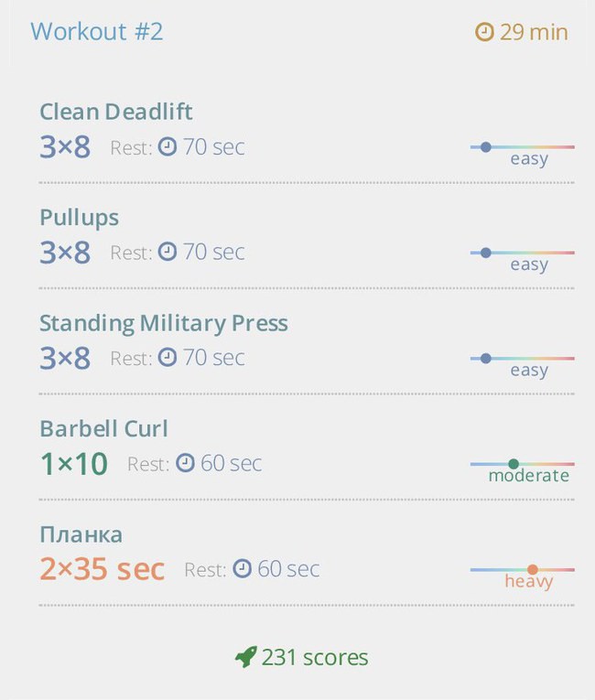Click the Barbell Curl rest clock icon

(x=185, y=462)
